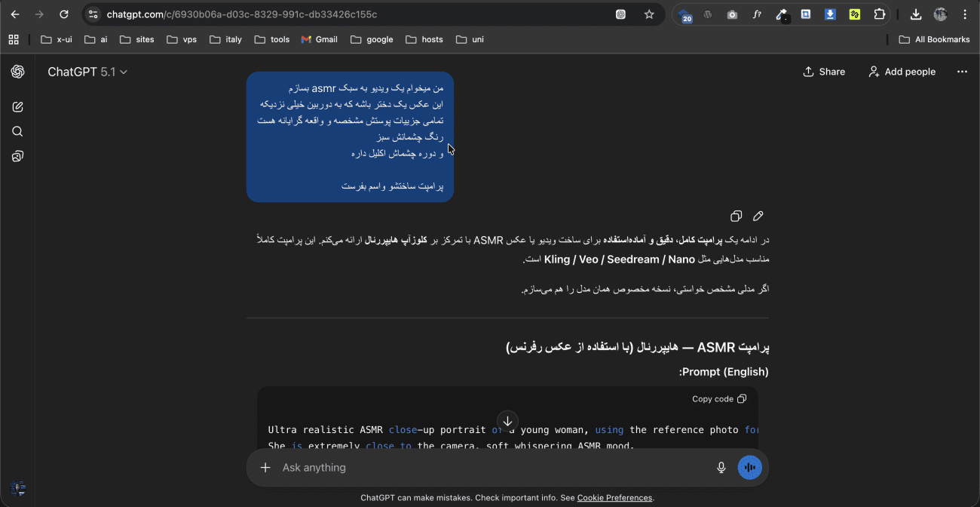
Task: Click the Ask anything input field
Action: (452, 467)
